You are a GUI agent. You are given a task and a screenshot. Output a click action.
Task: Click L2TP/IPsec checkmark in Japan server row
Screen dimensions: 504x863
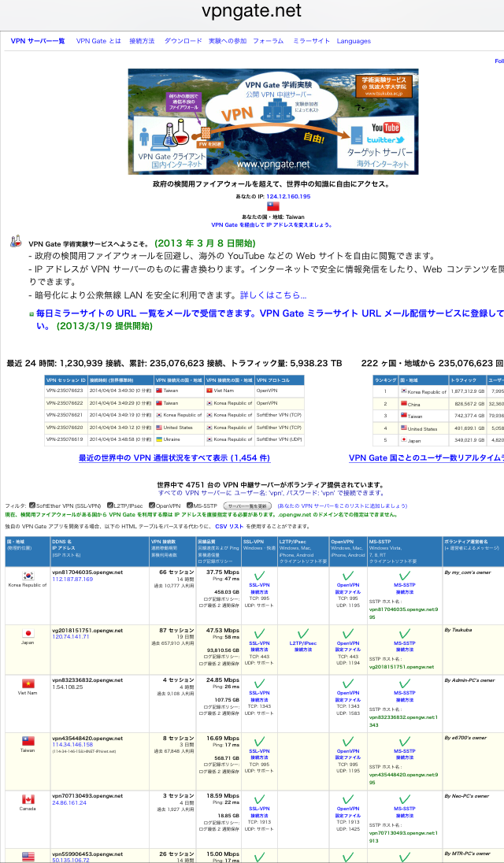302,635
